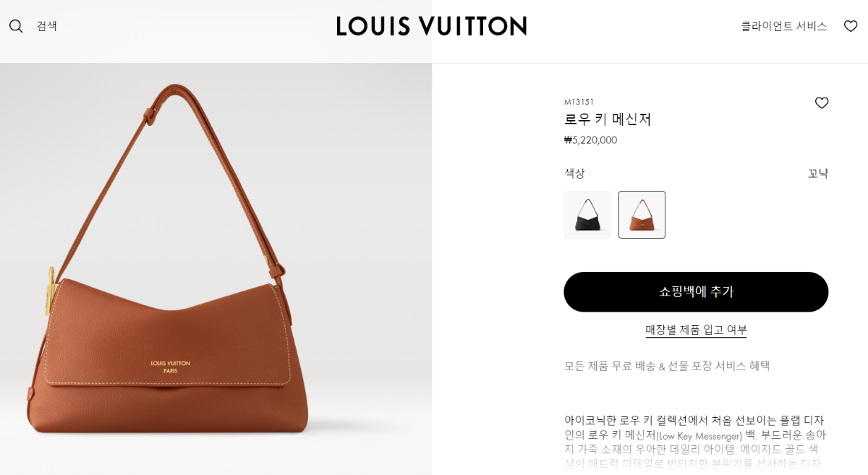Select the cognac brown bag color thumbnail
This screenshot has height=475, width=868.
(642, 215)
